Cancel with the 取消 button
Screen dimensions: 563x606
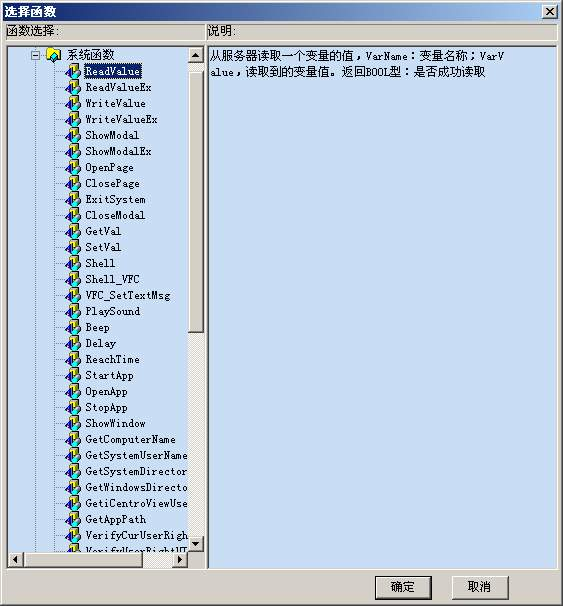480,587
